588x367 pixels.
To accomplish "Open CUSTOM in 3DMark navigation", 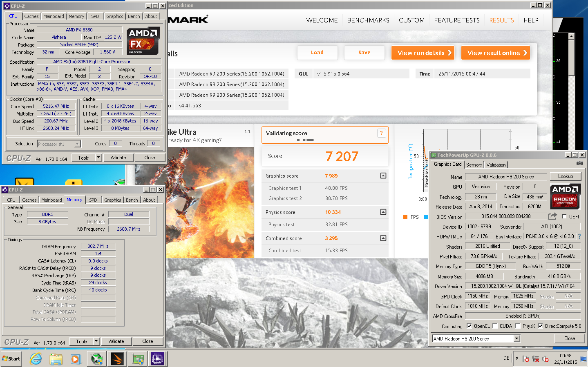I will (411, 20).
